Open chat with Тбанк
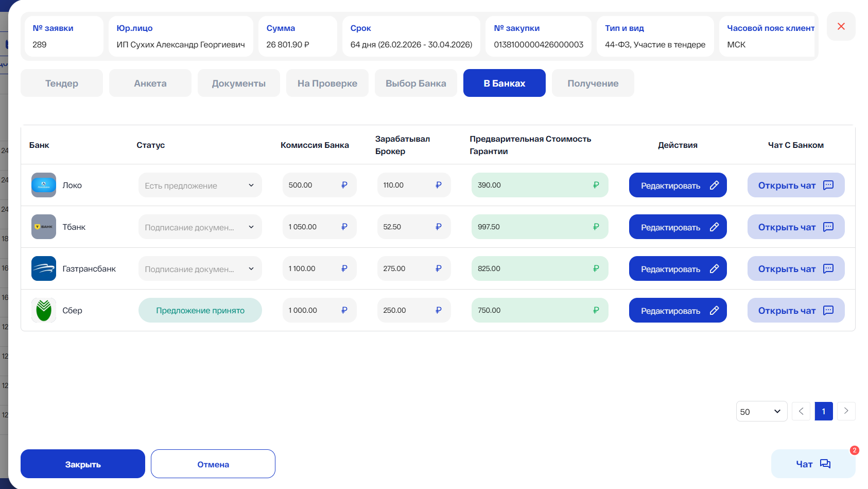The image size is (868, 489). pyautogui.click(x=796, y=227)
